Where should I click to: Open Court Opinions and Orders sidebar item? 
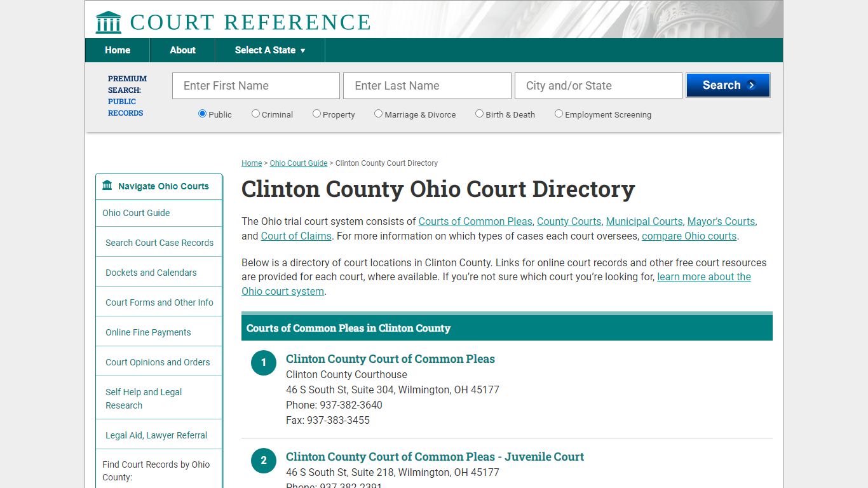point(158,362)
